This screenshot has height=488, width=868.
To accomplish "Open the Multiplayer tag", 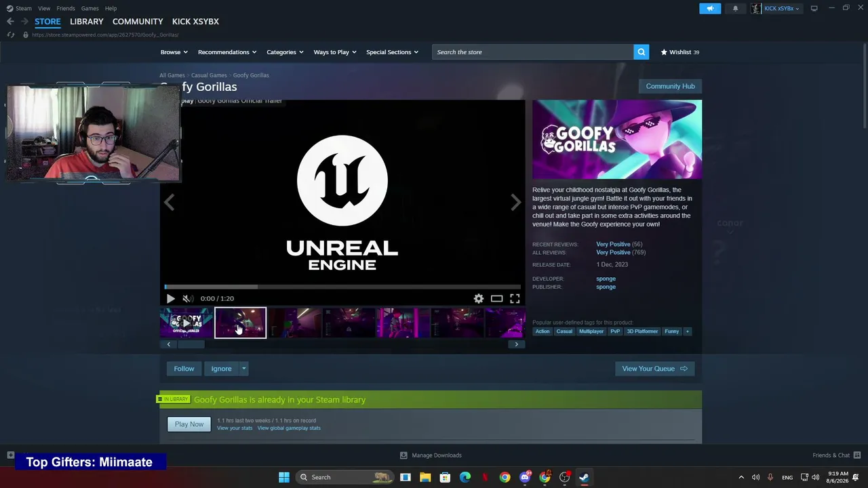I will (591, 331).
